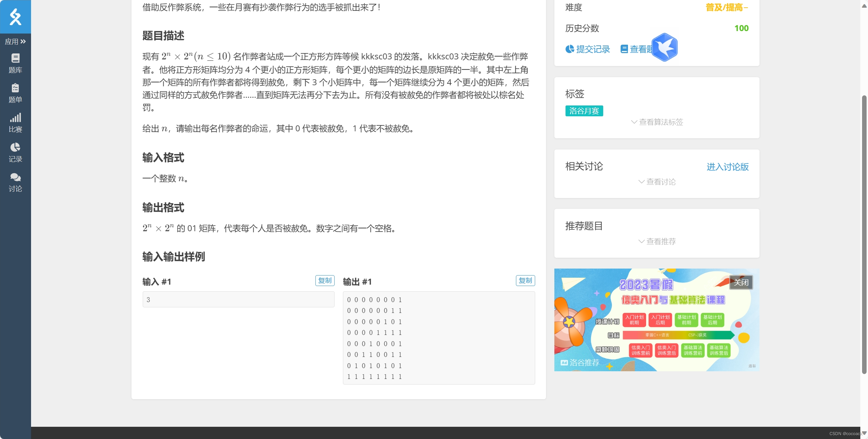
Task: Copy sample input #1
Action: [x=324, y=280]
